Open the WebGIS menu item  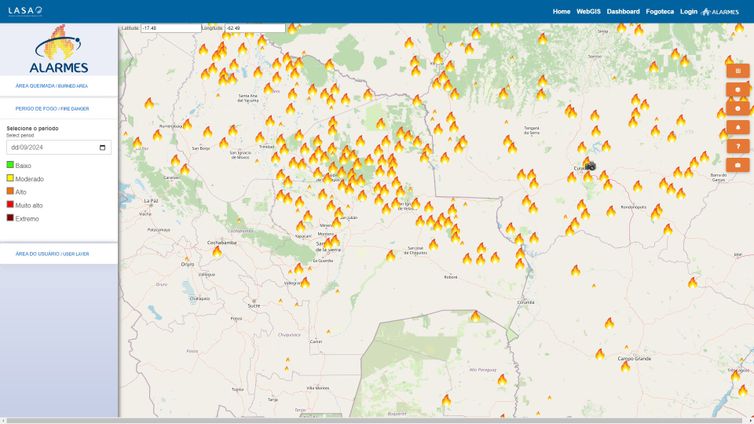[588, 12]
